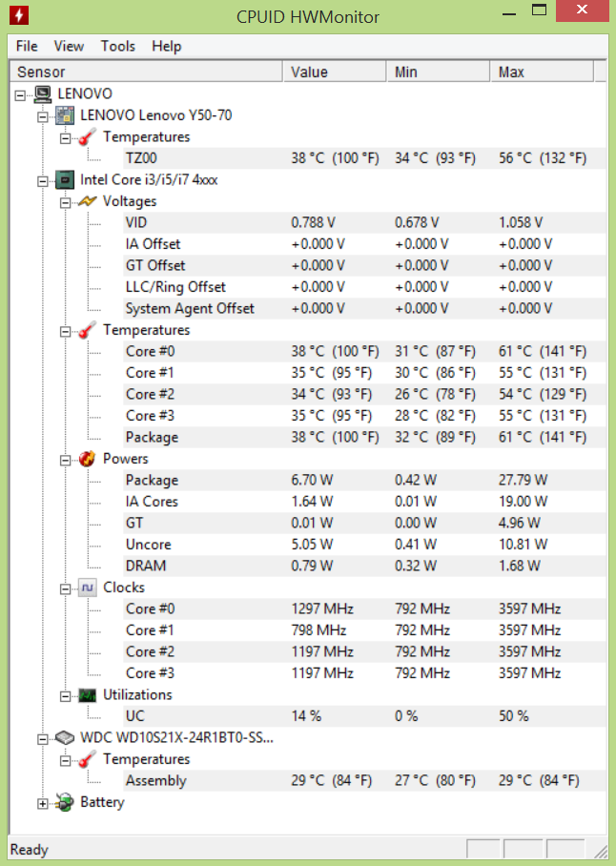Click the Clocks waveform icon
The image size is (616, 866).
(88, 588)
